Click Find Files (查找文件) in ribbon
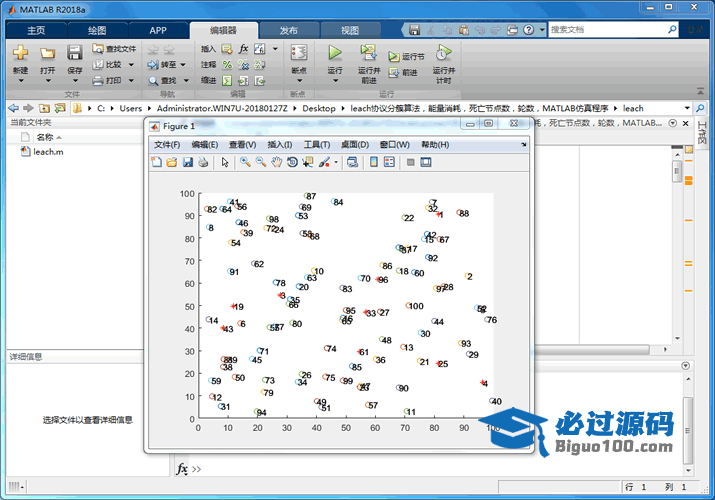 (114, 48)
